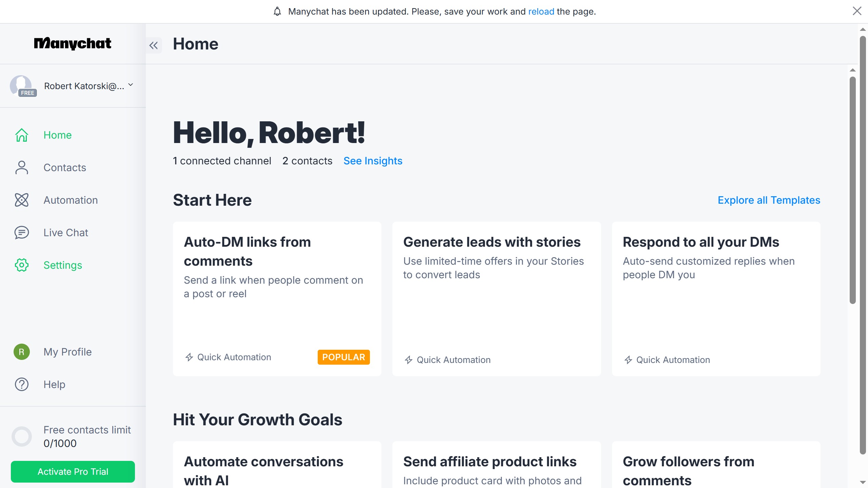Click the '1 connected channel' text
The image size is (868, 488).
222,161
